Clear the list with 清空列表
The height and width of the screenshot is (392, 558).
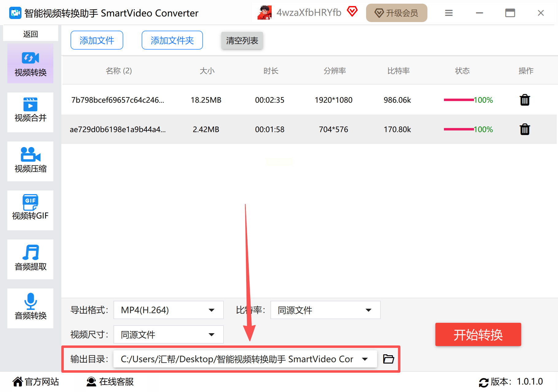click(x=242, y=40)
